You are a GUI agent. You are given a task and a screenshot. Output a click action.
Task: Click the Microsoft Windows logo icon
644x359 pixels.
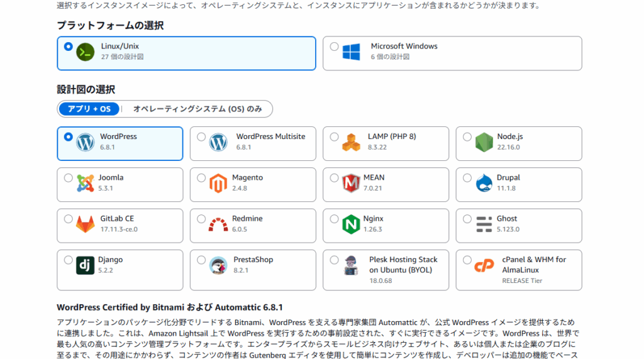(x=351, y=52)
